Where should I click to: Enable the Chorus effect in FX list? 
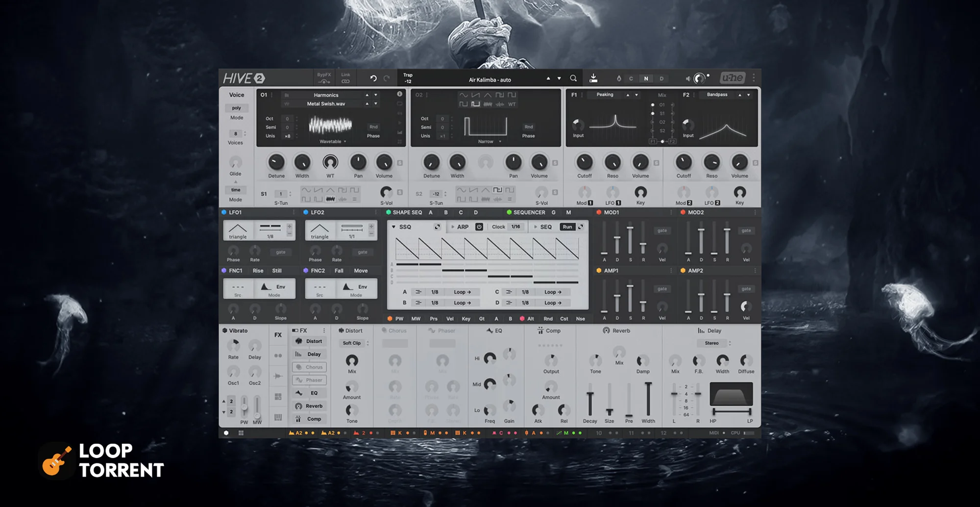[310, 367]
